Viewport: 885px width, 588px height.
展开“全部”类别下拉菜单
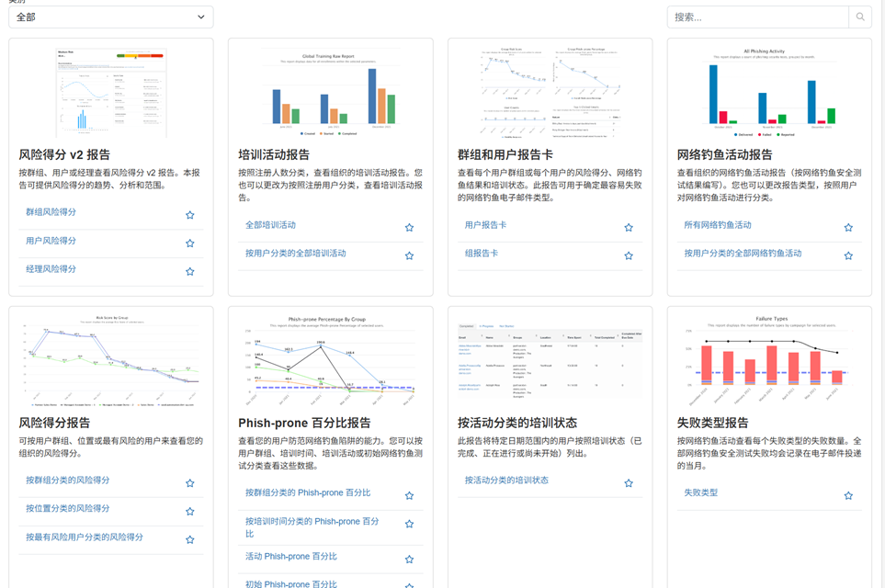coord(110,17)
